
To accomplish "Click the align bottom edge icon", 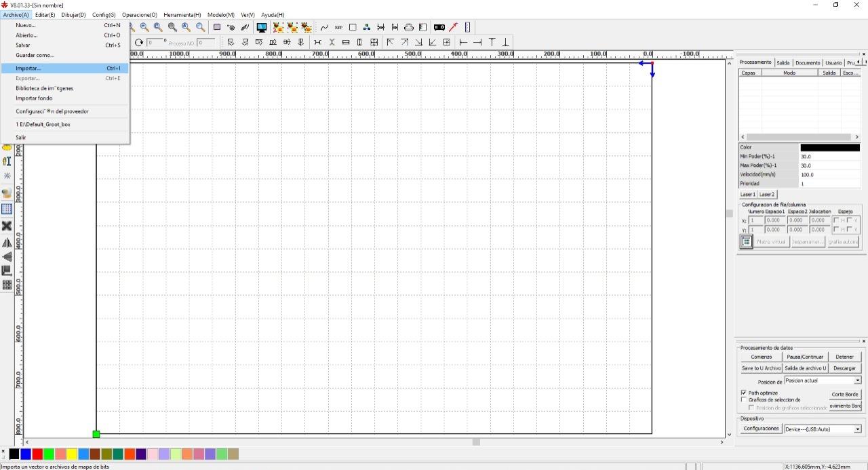I will (505, 42).
